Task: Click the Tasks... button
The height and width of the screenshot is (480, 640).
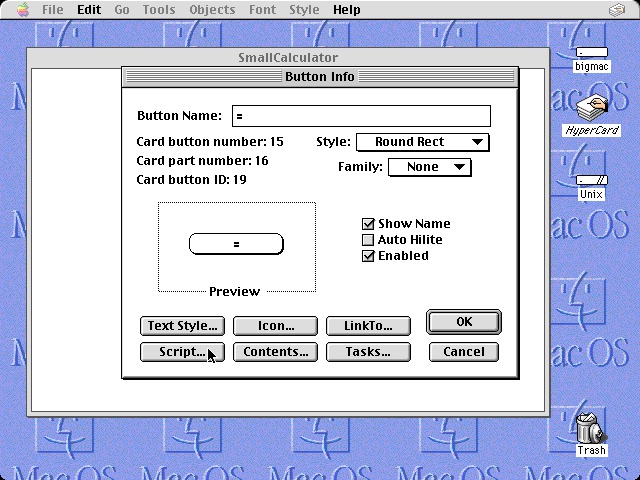Action: pos(368,352)
